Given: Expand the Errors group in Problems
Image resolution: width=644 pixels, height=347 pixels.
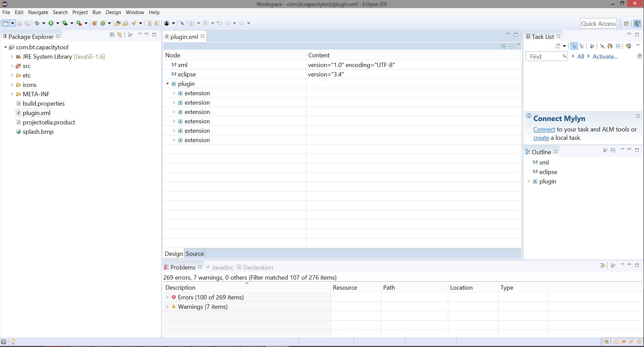Looking at the screenshot, I should (x=167, y=297).
